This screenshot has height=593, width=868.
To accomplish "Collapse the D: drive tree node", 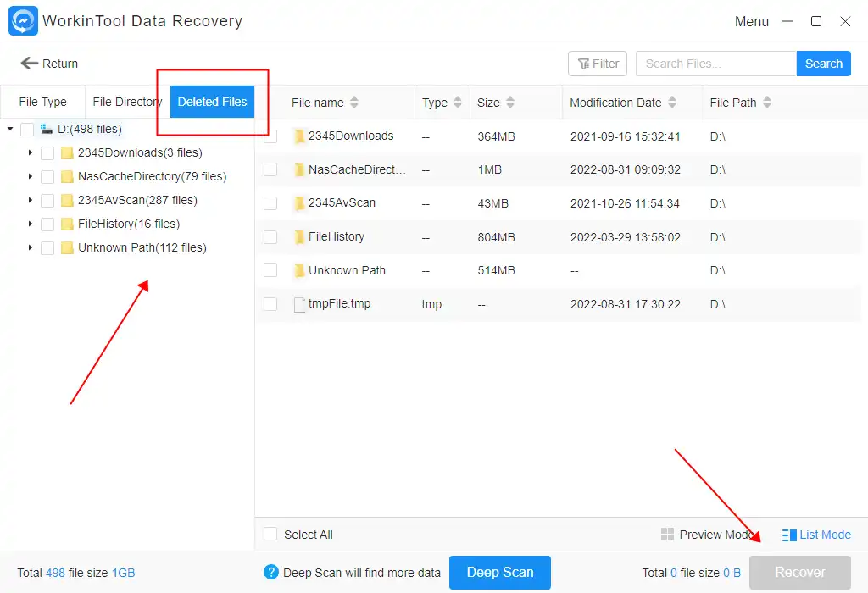I will (x=10, y=129).
